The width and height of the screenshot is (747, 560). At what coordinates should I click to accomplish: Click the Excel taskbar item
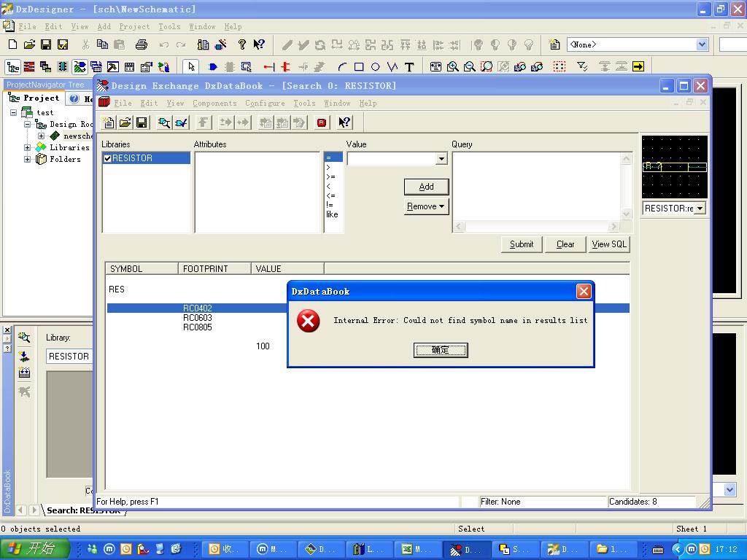tap(417, 549)
